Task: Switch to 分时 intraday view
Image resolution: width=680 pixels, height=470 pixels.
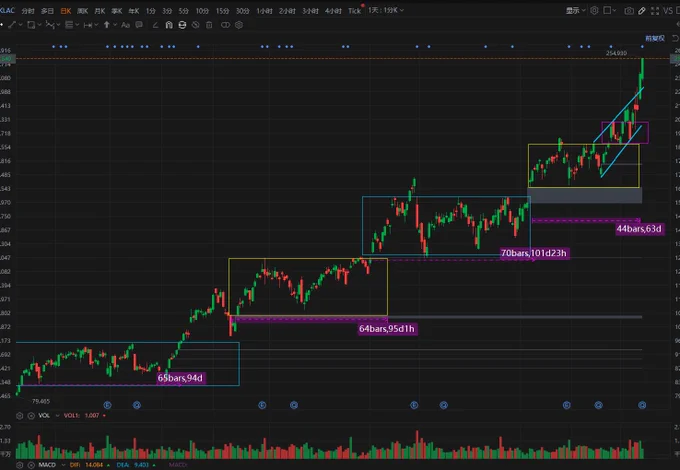Action: 28,10
